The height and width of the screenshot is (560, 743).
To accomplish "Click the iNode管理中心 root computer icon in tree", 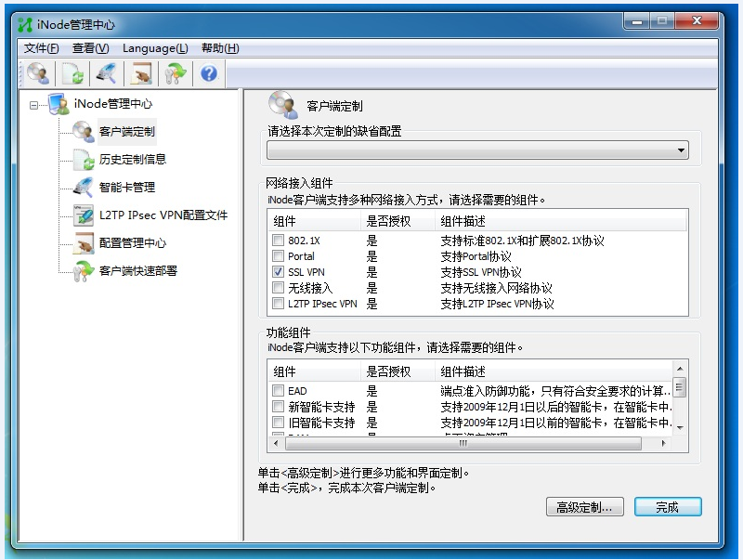I will (59, 104).
